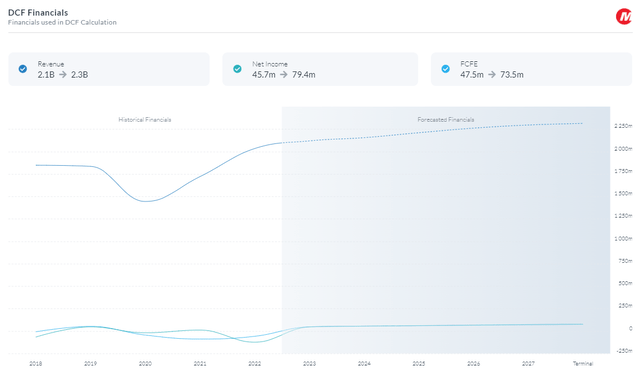Click the red M logo icon

[x=624, y=17]
